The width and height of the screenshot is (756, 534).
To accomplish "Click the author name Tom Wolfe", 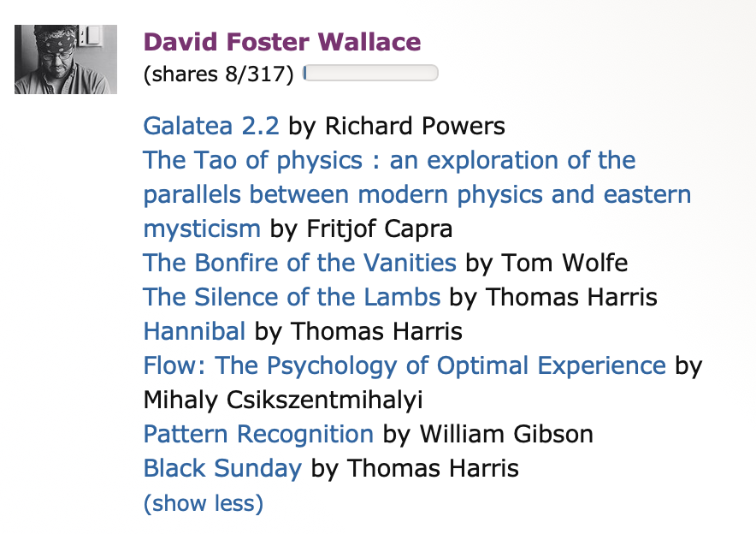I will point(564,263).
